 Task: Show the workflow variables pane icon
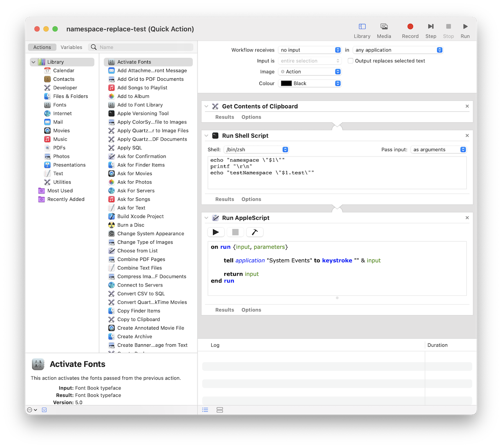(x=220, y=410)
